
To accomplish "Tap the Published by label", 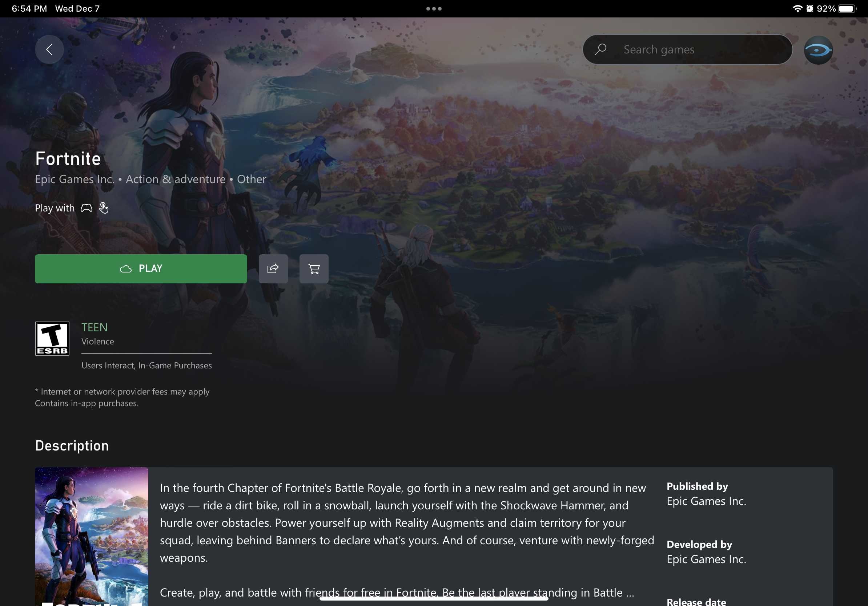I will pyautogui.click(x=697, y=486).
